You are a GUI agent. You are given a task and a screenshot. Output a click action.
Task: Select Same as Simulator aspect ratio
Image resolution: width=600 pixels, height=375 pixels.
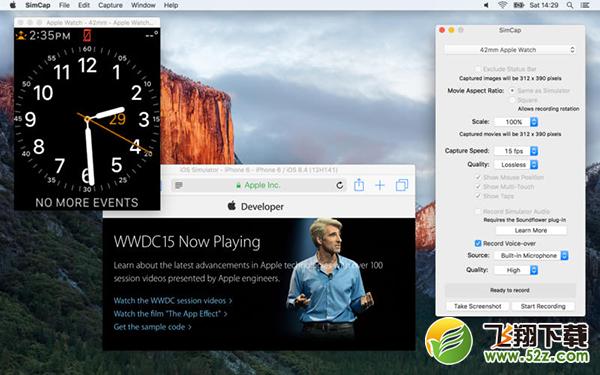click(x=512, y=91)
